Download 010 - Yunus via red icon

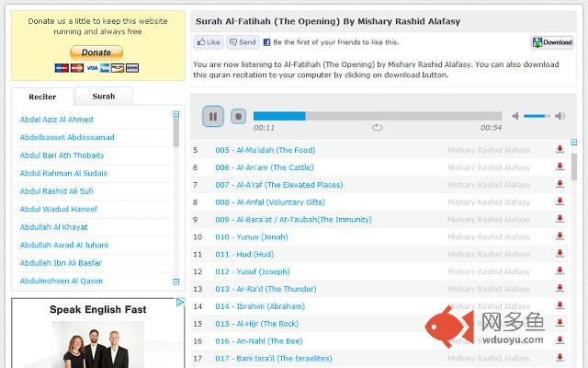560,236
